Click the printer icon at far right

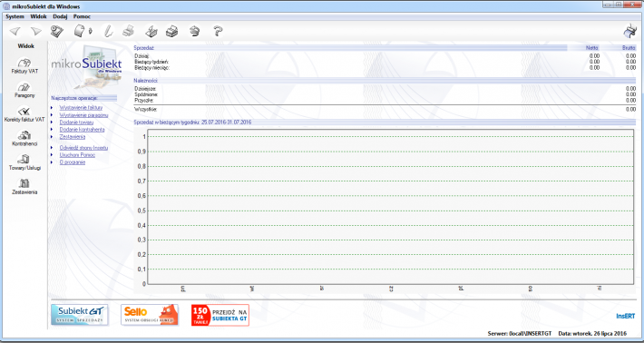pos(629,31)
